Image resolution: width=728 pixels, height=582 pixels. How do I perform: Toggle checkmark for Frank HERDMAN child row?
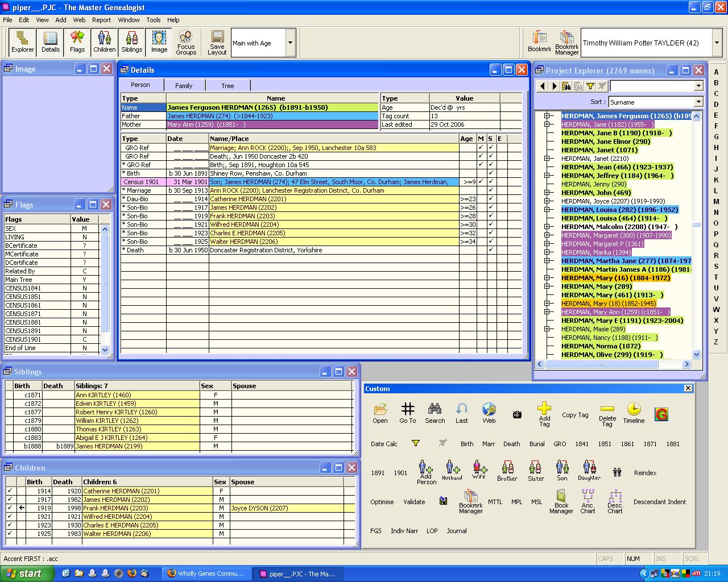[x=10, y=508]
